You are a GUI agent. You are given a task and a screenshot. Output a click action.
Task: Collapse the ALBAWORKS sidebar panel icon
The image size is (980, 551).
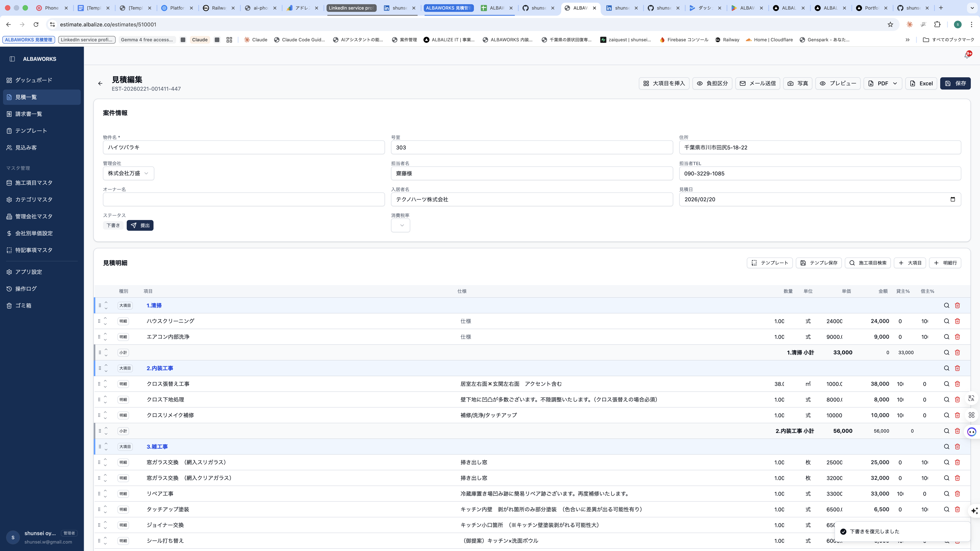pos(12,59)
